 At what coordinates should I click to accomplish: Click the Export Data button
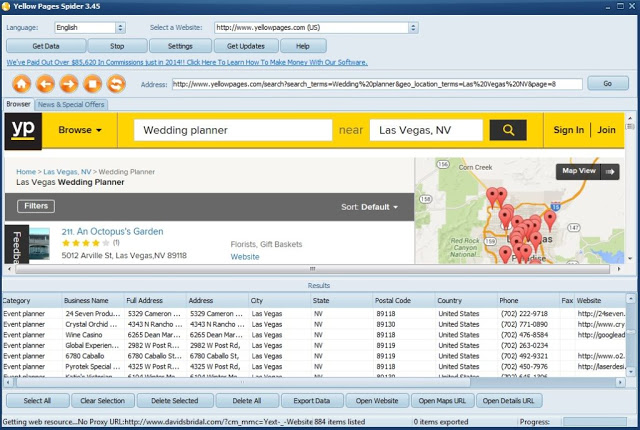(x=311, y=401)
